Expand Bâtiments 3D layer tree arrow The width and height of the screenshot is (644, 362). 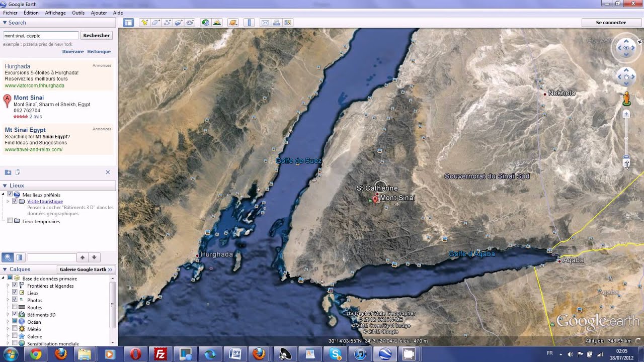pos(8,314)
